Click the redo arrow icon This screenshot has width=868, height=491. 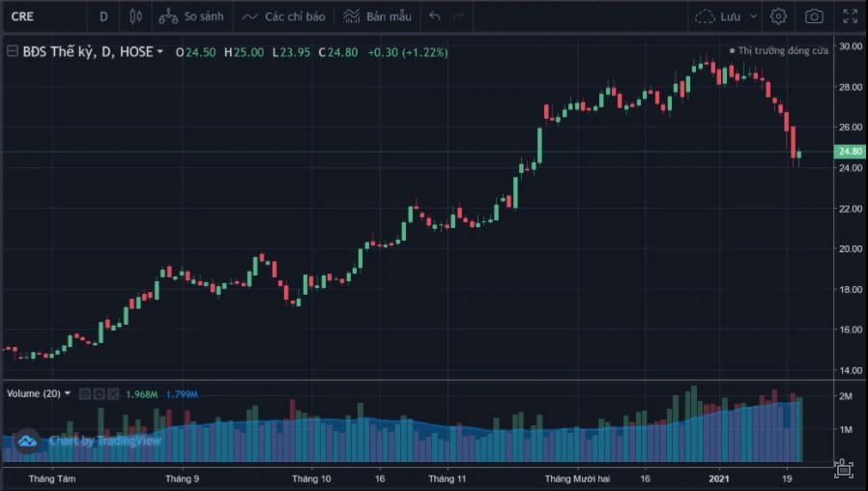(458, 16)
